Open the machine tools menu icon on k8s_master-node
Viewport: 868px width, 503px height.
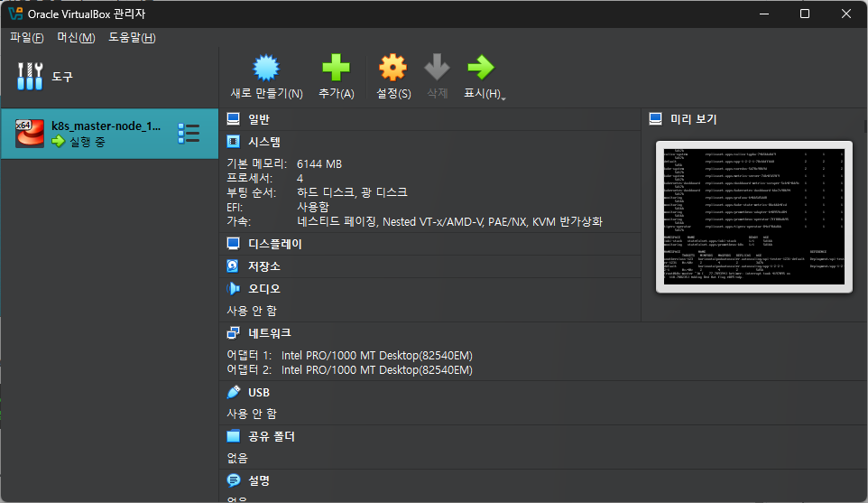(x=189, y=134)
